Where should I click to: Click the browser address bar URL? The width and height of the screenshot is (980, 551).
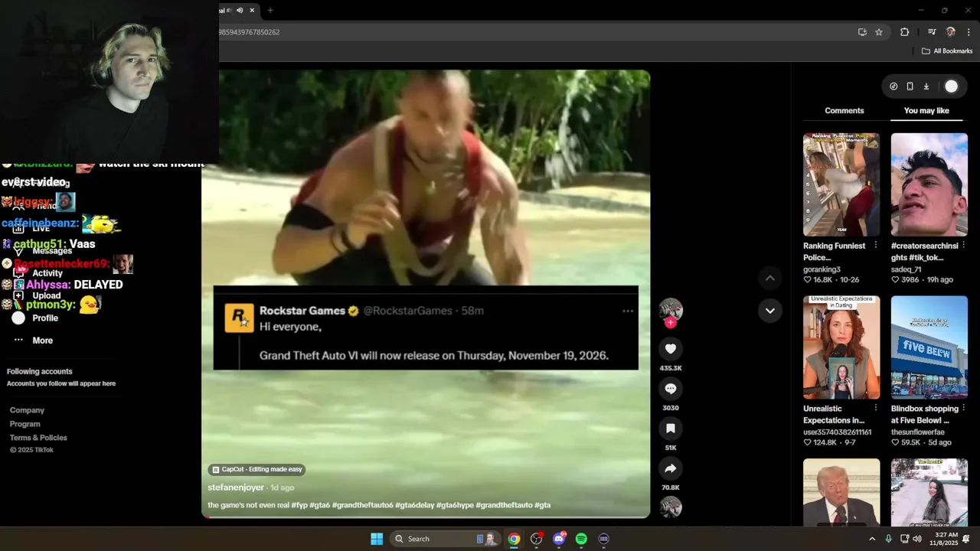[x=248, y=32]
